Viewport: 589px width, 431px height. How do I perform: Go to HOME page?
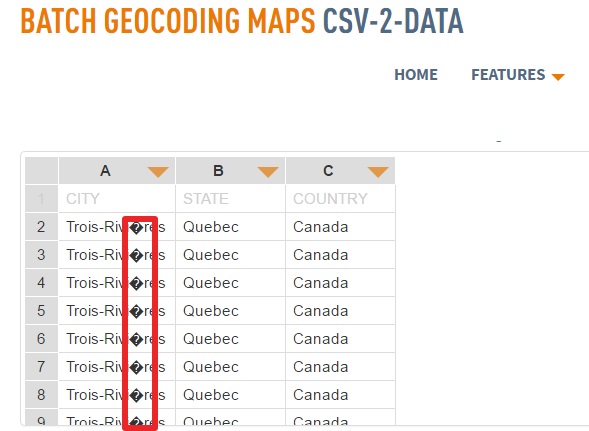(416, 74)
